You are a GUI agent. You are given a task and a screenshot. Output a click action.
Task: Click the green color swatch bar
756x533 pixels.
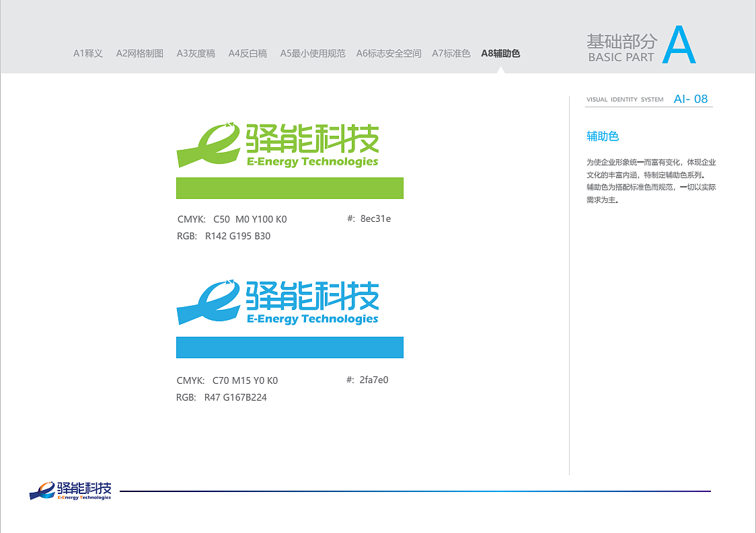[x=290, y=188]
